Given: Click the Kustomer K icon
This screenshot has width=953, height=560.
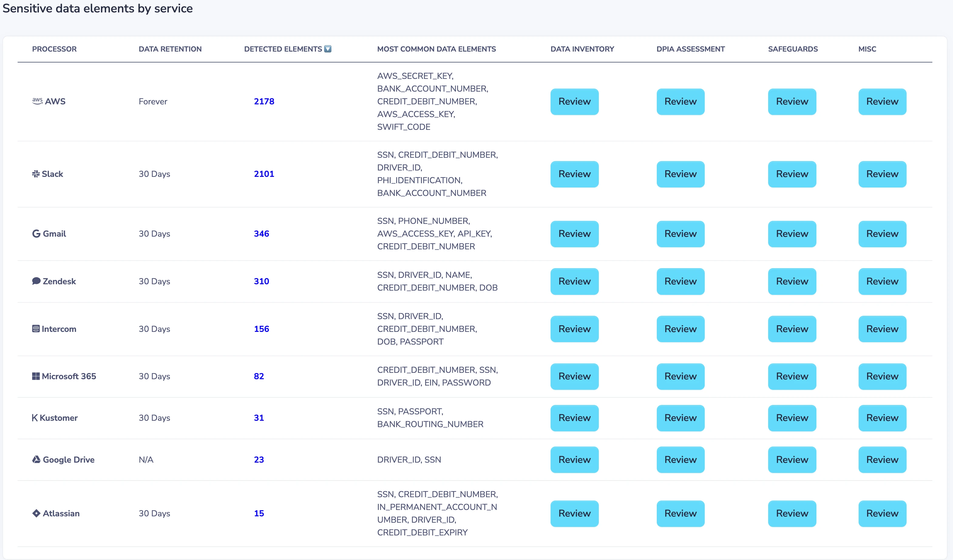Looking at the screenshot, I should (x=35, y=418).
